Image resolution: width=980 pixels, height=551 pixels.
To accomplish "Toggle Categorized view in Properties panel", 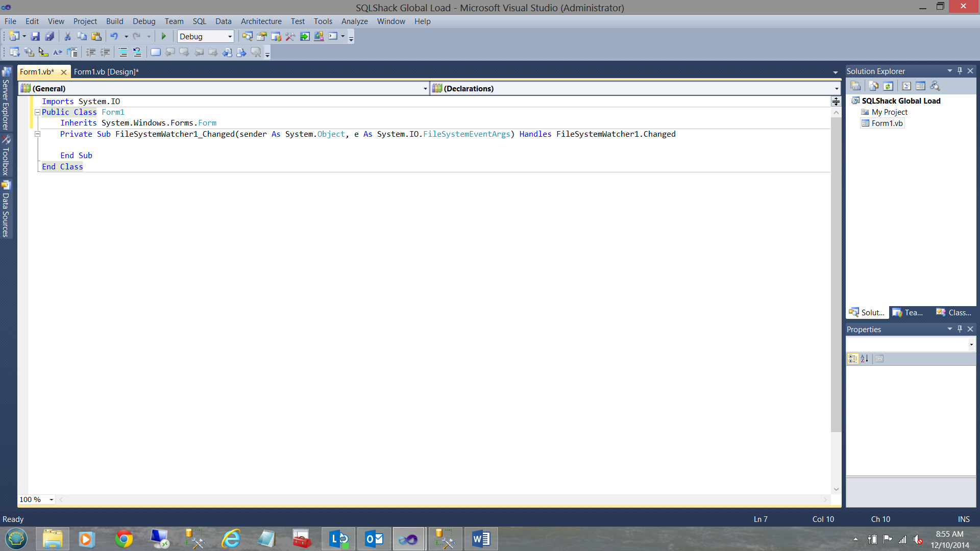I will point(852,359).
